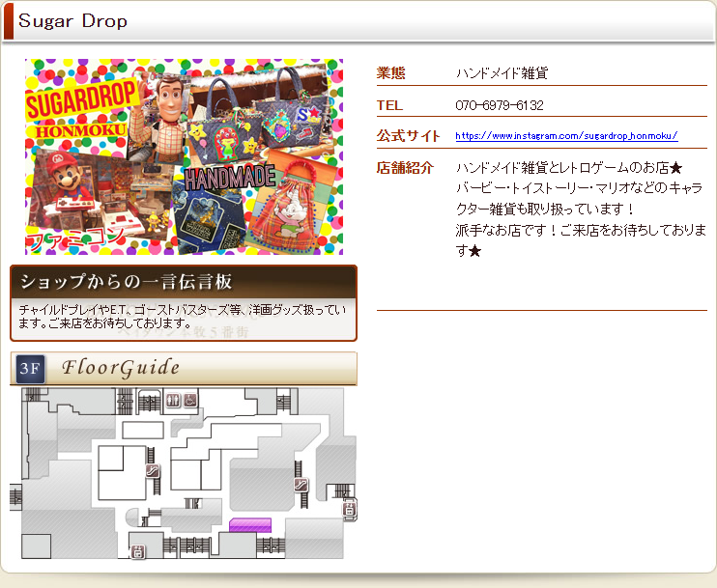This screenshot has width=717, height=588.
Task: Open the Sugar Drop Instagram link
Action: click(x=565, y=137)
